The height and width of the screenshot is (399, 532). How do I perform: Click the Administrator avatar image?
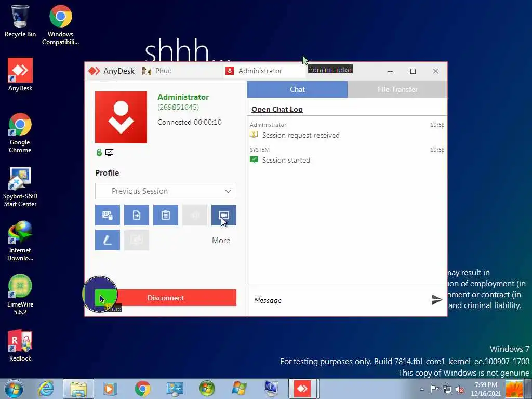click(121, 117)
